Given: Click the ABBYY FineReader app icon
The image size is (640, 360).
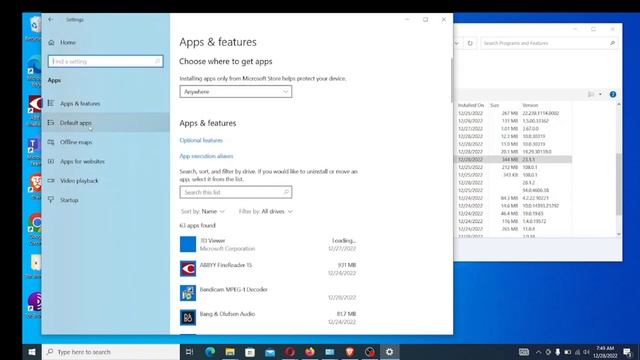Looking at the screenshot, I should click(x=188, y=269).
